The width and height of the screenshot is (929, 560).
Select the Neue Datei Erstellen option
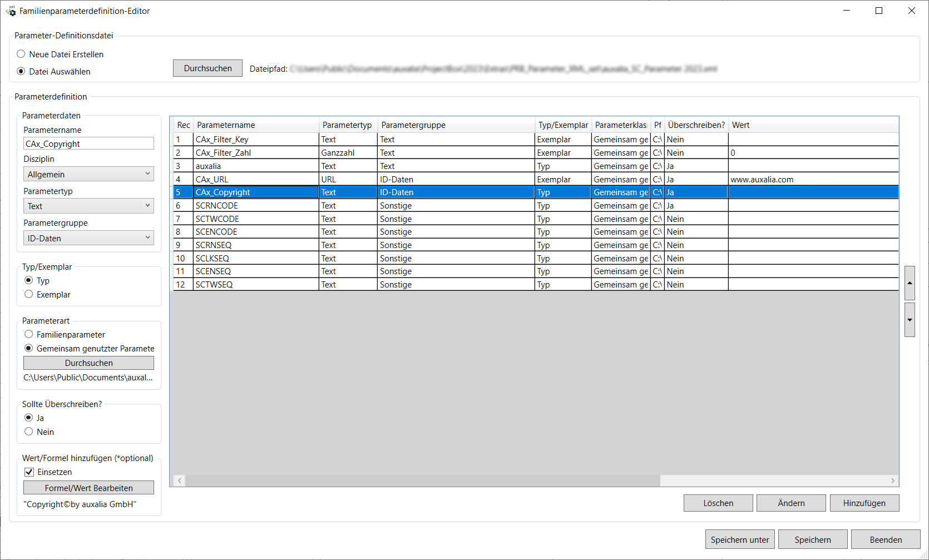tap(21, 54)
